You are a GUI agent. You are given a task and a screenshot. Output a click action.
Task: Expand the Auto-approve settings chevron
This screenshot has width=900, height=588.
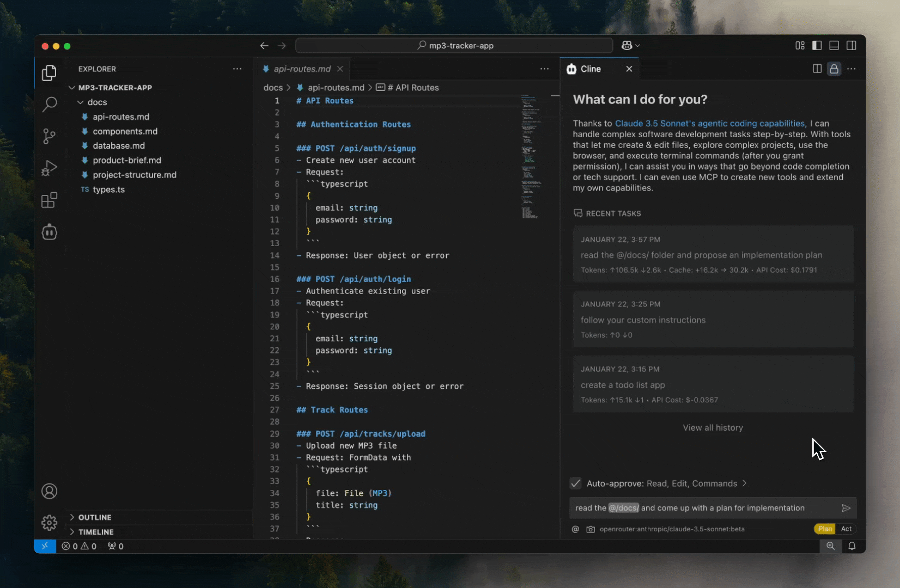click(x=744, y=483)
